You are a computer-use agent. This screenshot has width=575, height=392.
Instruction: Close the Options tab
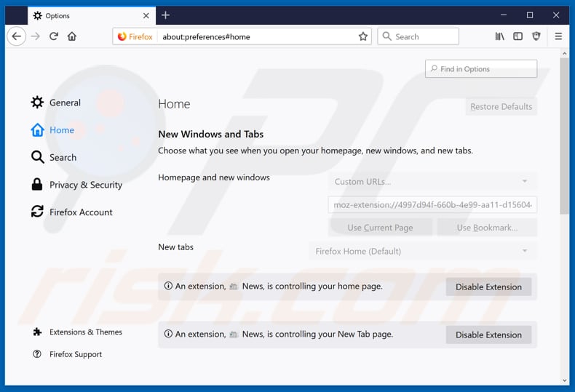pos(146,16)
